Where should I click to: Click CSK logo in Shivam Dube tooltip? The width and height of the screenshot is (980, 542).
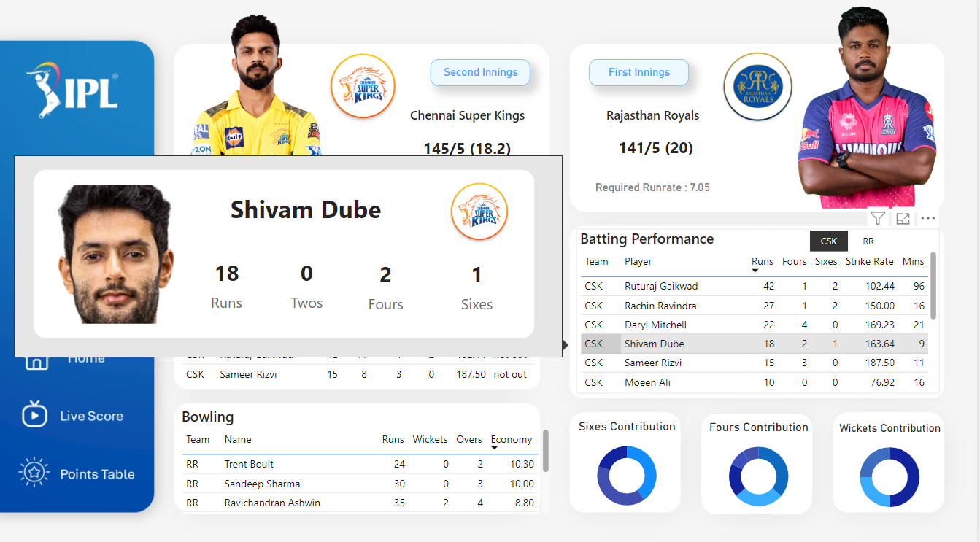point(479,212)
